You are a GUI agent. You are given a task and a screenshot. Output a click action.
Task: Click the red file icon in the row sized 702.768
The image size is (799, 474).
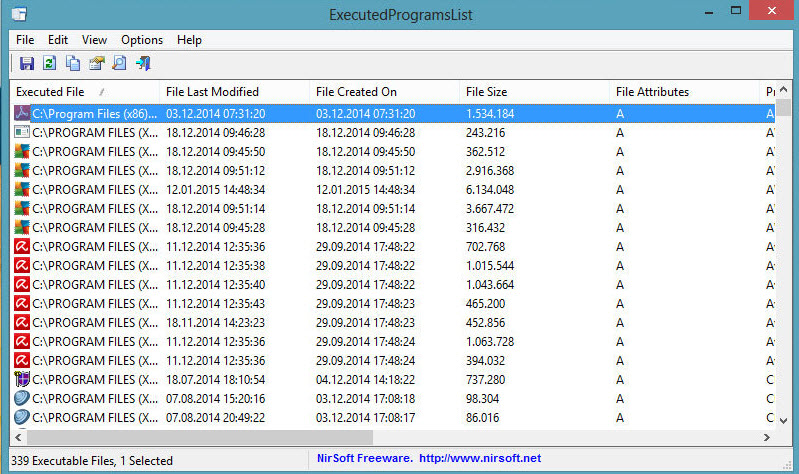22,246
